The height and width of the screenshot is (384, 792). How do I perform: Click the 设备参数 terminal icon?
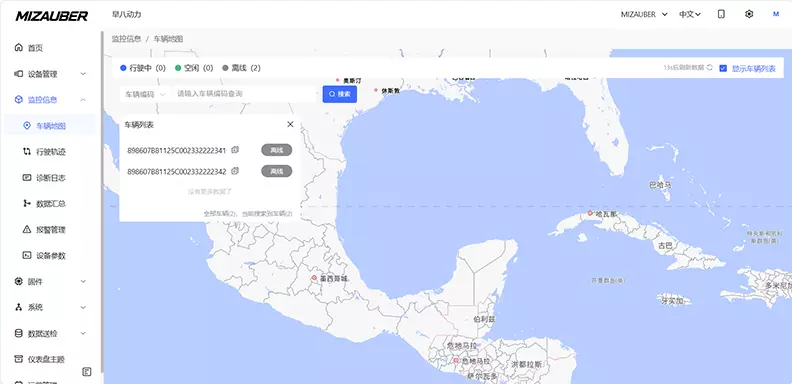click(x=27, y=255)
